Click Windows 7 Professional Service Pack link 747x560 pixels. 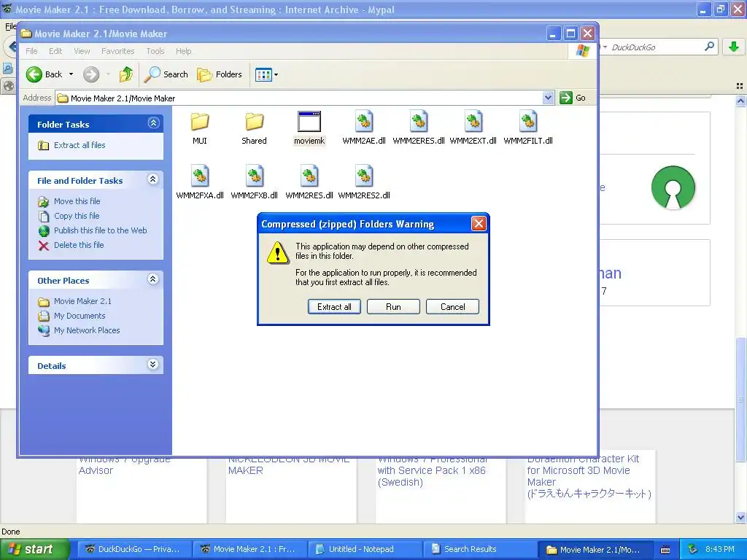pyautogui.click(x=432, y=470)
